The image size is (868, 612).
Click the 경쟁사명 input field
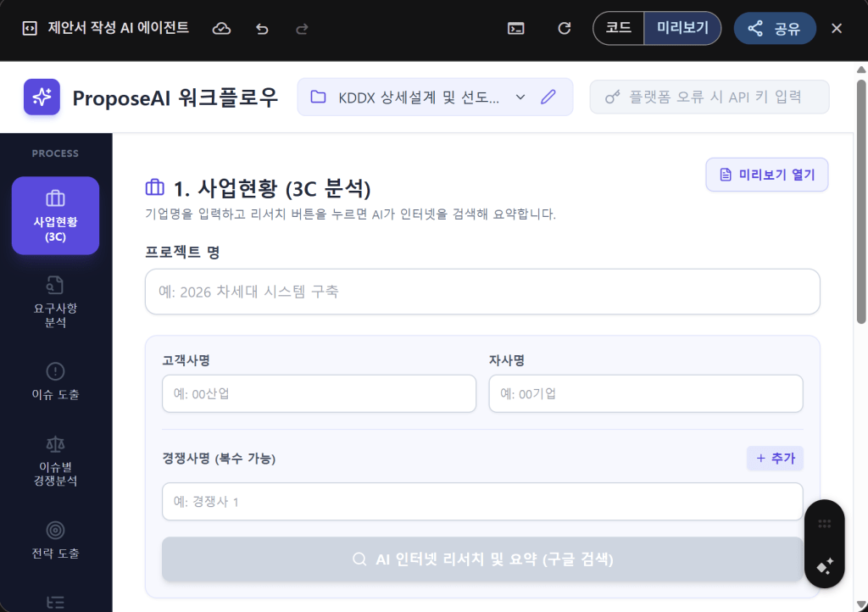pos(482,501)
